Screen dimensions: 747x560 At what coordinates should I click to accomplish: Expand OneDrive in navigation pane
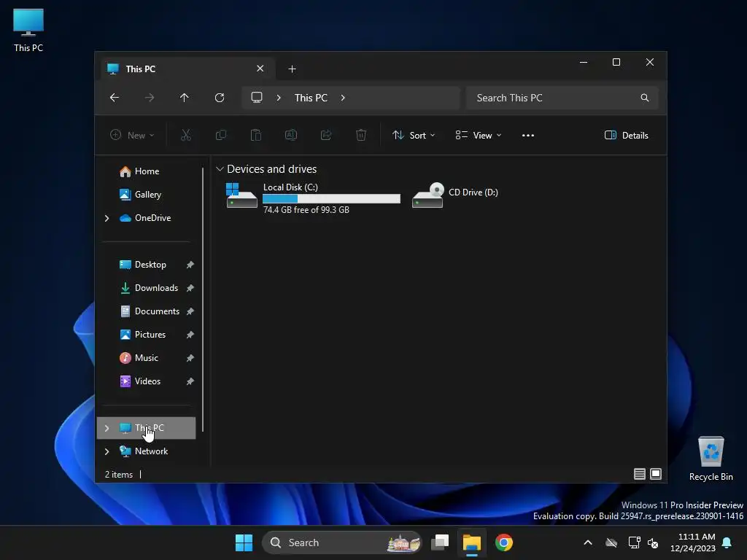(x=107, y=218)
